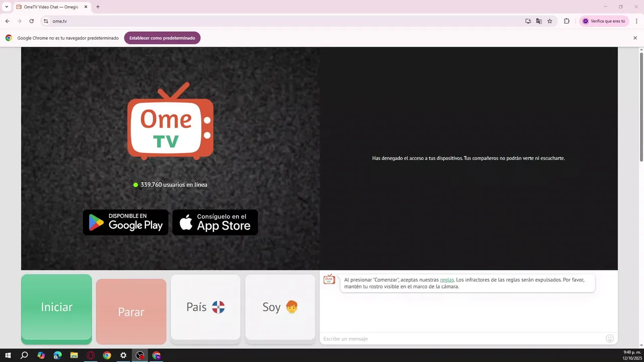Image resolution: width=644 pixels, height=362 pixels.
Task: Click the Chrome profile window taskbar icon
Action: (156, 355)
